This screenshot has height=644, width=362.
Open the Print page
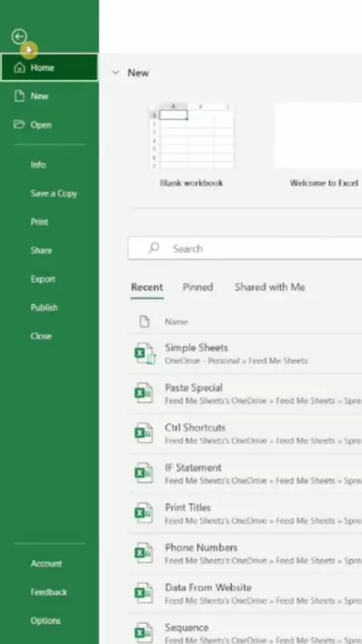click(x=39, y=222)
